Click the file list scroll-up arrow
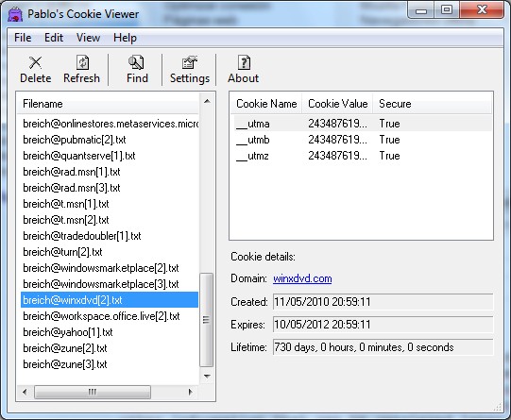Screen dimensions: 511x420 tap(207, 101)
